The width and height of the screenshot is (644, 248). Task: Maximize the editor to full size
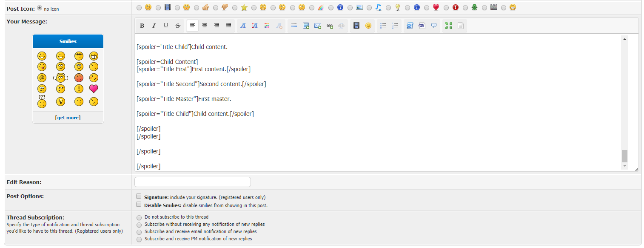(448, 26)
